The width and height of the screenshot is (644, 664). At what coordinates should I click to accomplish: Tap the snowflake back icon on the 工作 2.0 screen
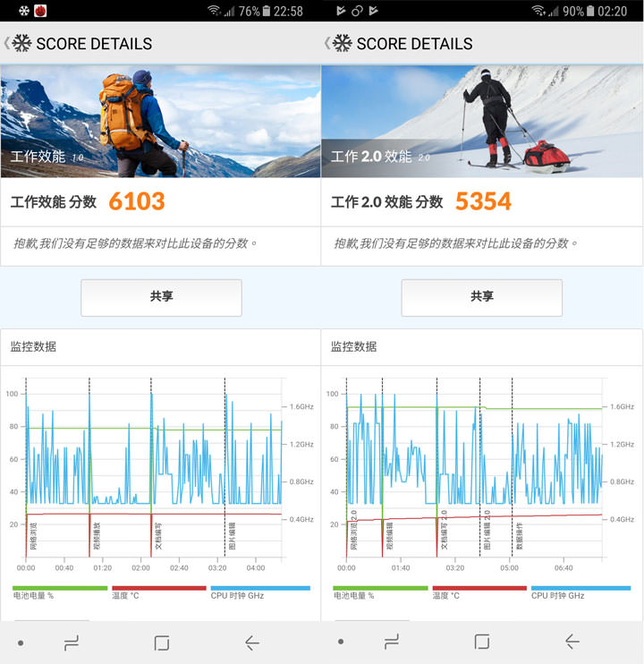click(x=342, y=43)
